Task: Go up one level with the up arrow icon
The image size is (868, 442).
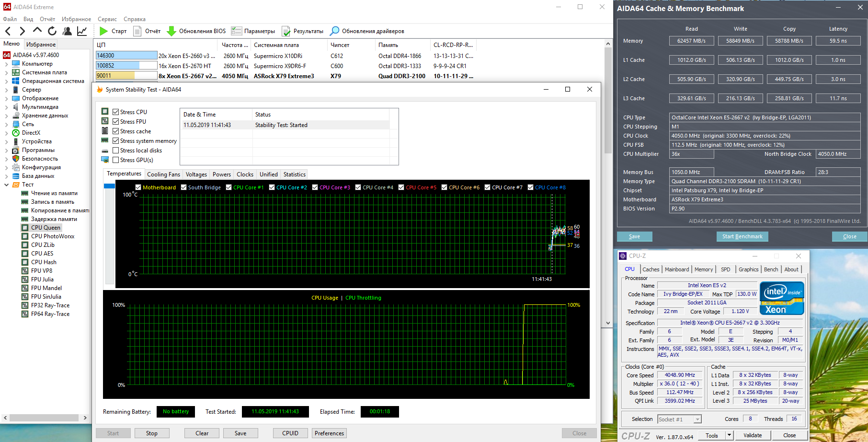Action: (x=37, y=31)
